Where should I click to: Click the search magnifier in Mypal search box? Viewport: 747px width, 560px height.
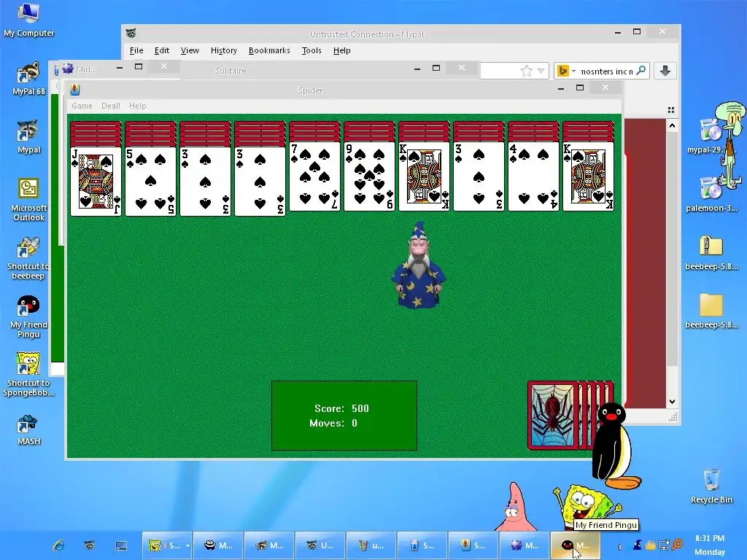(x=641, y=71)
